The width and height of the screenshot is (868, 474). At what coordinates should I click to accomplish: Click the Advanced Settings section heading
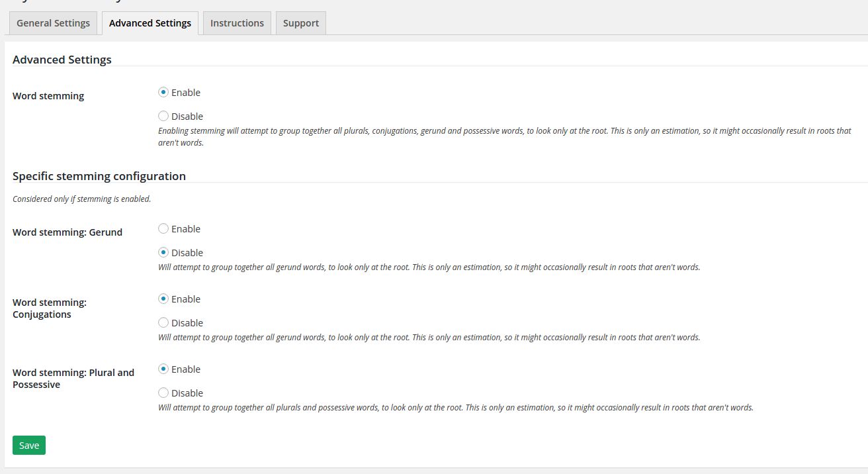(62, 60)
